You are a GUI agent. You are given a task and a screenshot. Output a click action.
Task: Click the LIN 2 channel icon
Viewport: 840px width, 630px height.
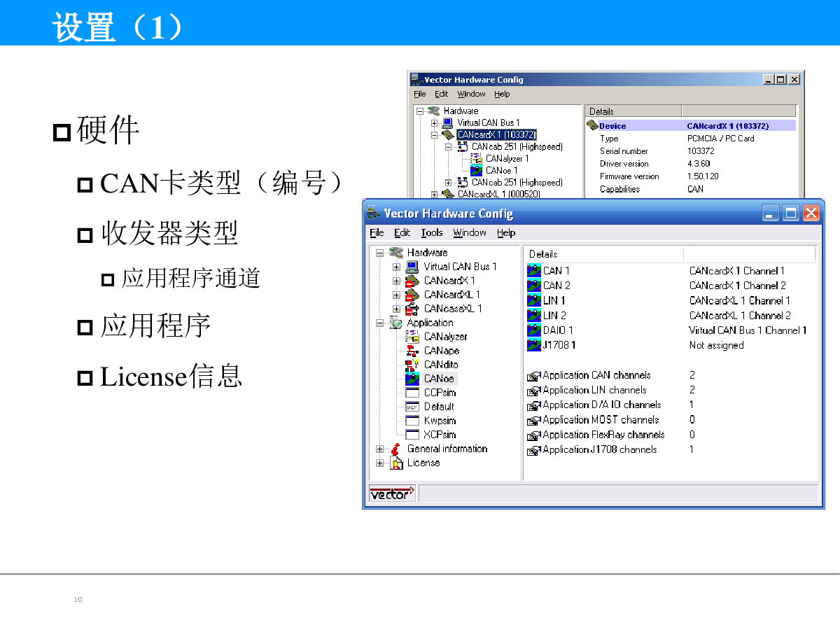(533, 316)
